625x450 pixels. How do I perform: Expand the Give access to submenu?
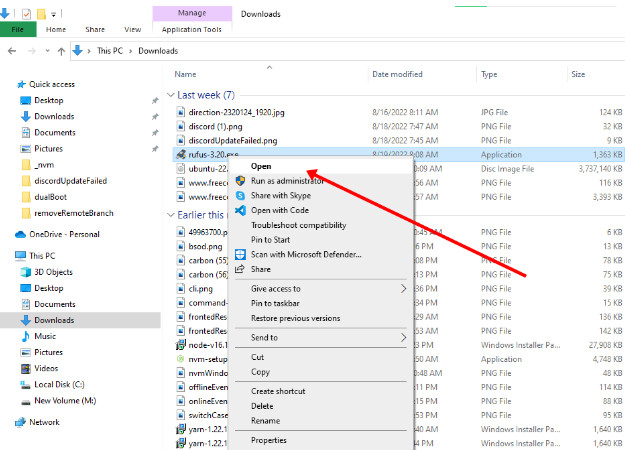pos(403,289)
